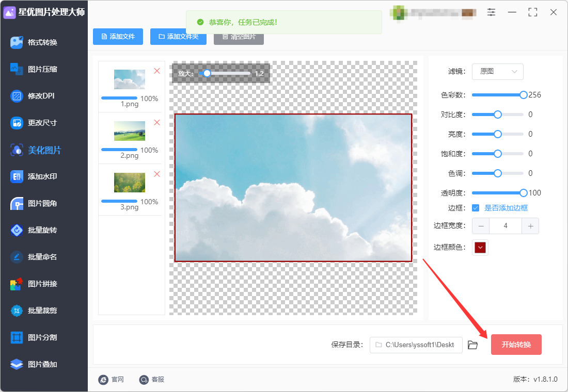
Task: Select the 美化图片 beautify icon
Action: pyautogui.click(x=17, y=150)
